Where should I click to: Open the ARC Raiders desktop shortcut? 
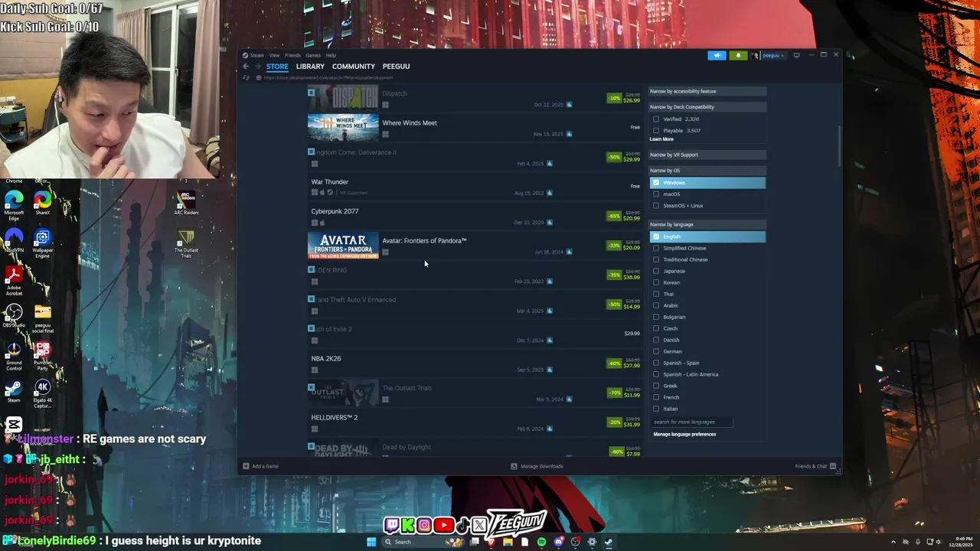tap(186, 204)
